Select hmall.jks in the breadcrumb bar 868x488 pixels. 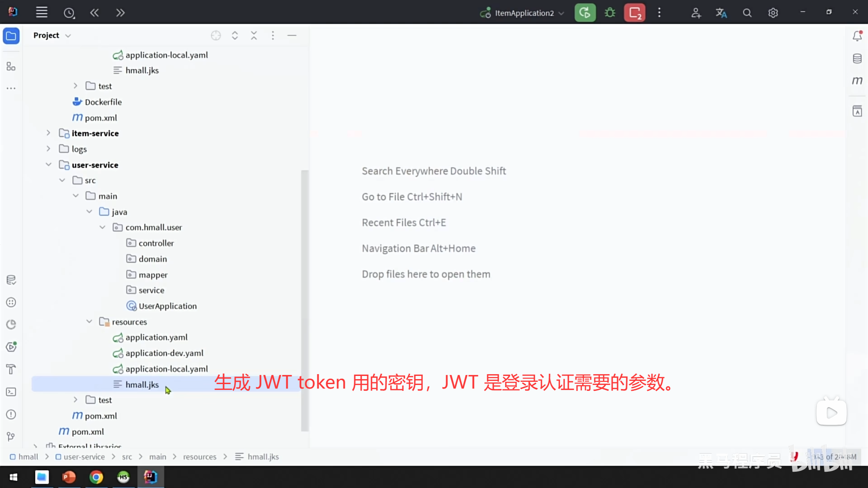[263, 457]
